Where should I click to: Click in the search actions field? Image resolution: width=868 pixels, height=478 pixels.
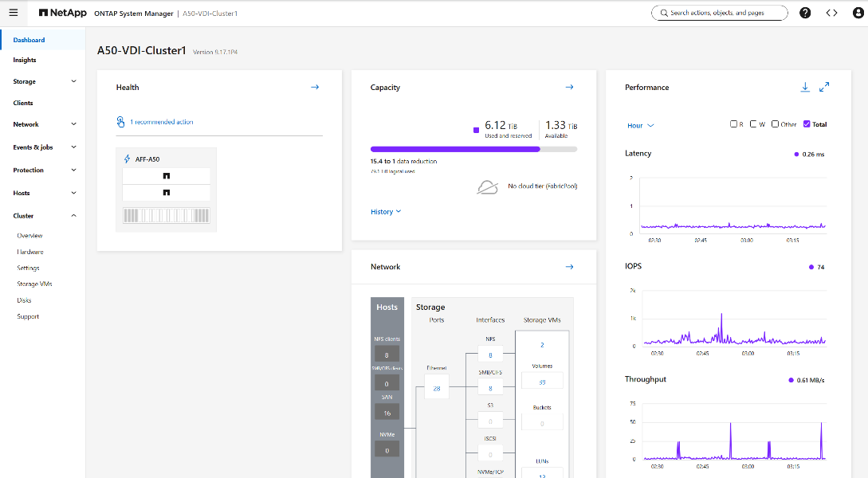pyautogui.click(x=720, y=13)
